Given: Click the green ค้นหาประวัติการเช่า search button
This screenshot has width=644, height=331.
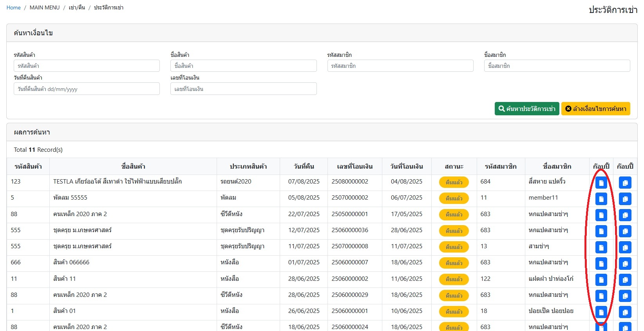Looking at the screenshot, I should pyautogui.click(x=527, y=109).
